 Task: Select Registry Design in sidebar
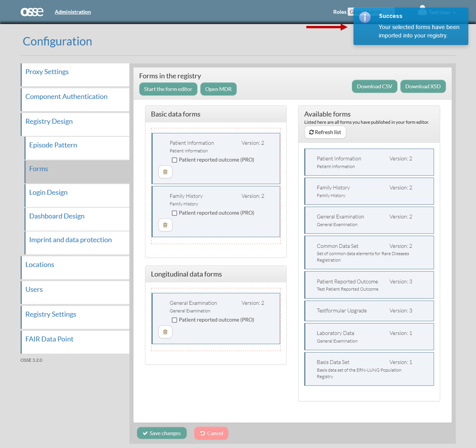(x=75, y=125)
